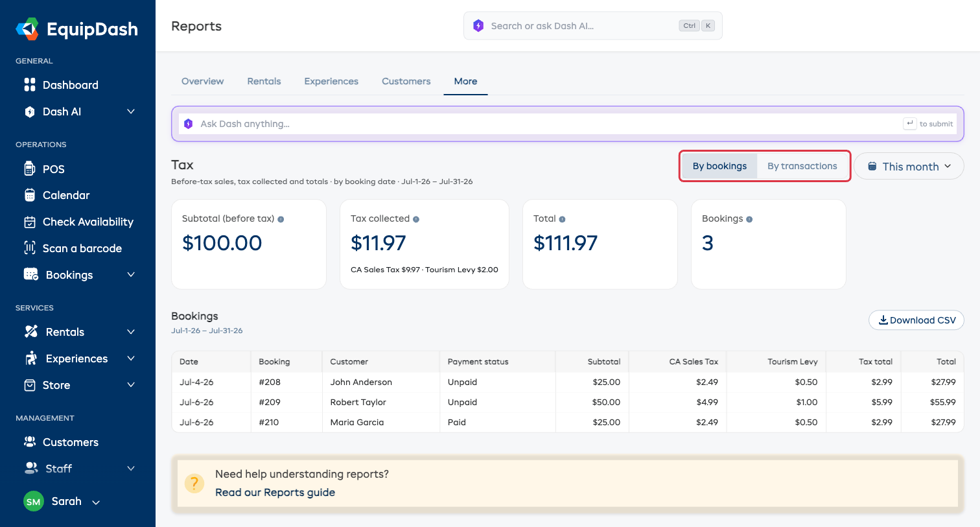Open Dashboard from the sidebar grid icon
The width and height of the screenshot is (980, 527).
point(30,85)
